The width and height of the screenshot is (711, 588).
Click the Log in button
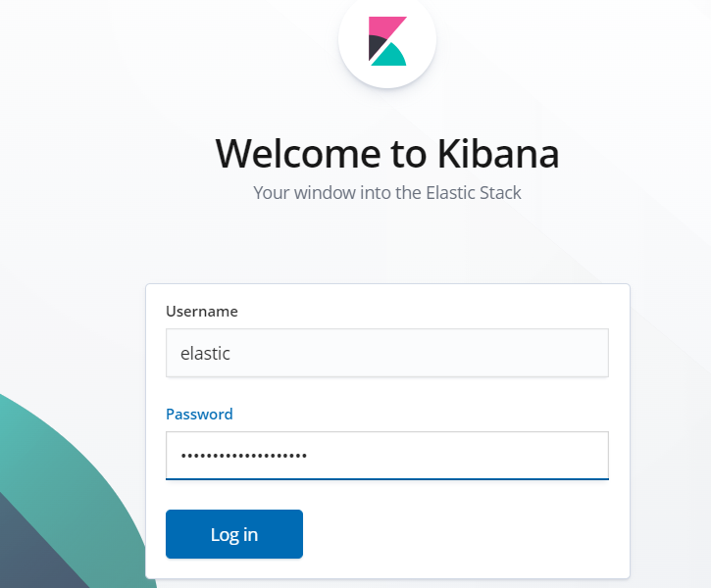coord(234,534)
